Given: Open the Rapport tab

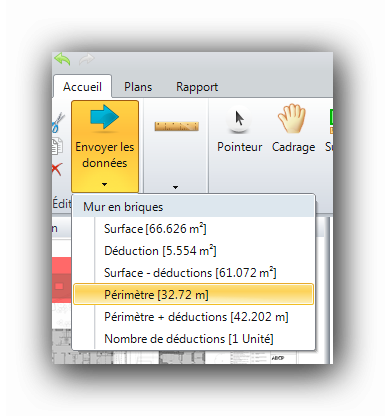Looking at the screenshot, I should [197, 87].
